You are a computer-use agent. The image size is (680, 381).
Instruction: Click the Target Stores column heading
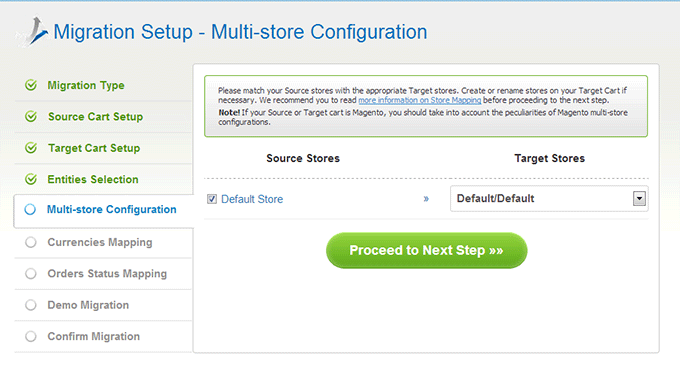pyautogui.click(x=549, y=158)
